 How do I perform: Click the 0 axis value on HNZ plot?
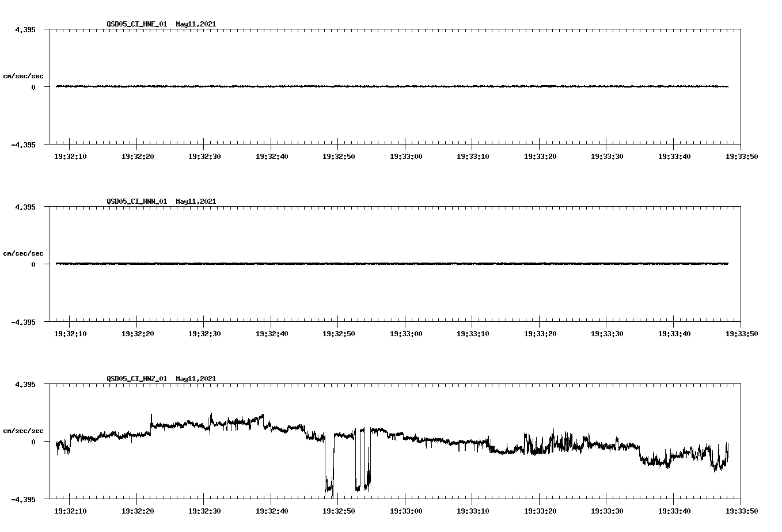pos(33,442)
